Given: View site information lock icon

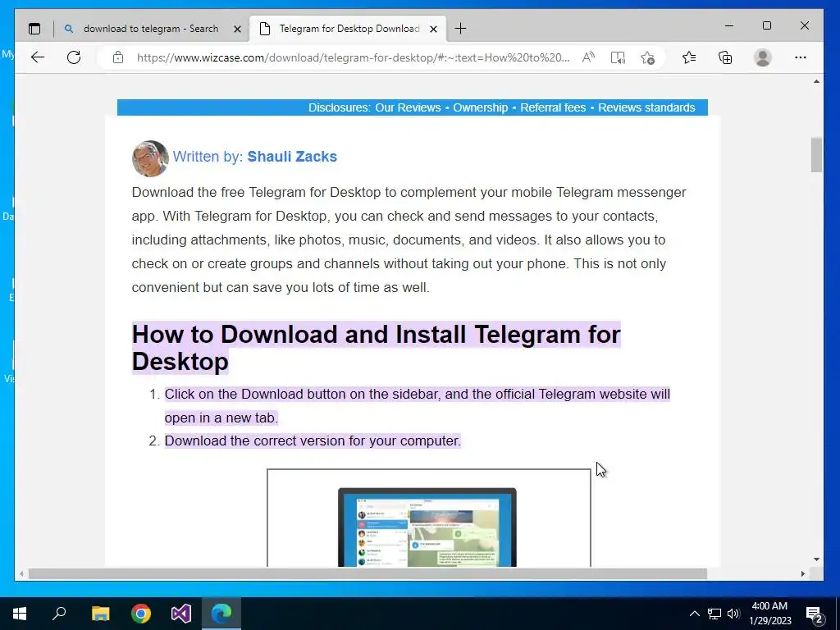Looking at the screenshot, I should (x=118, y=57).
